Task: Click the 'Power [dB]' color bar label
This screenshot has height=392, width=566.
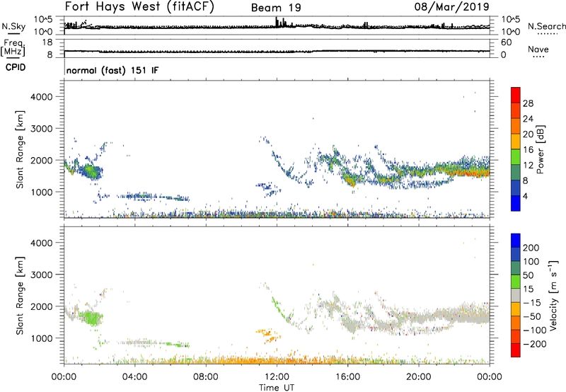Action: [540, 149]
